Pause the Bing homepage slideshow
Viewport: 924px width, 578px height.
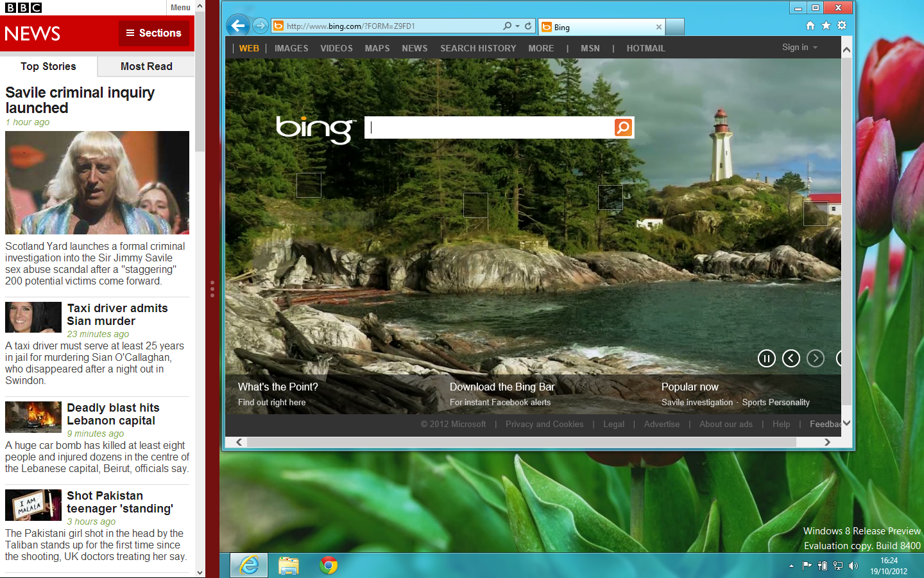tap(766, 358)
